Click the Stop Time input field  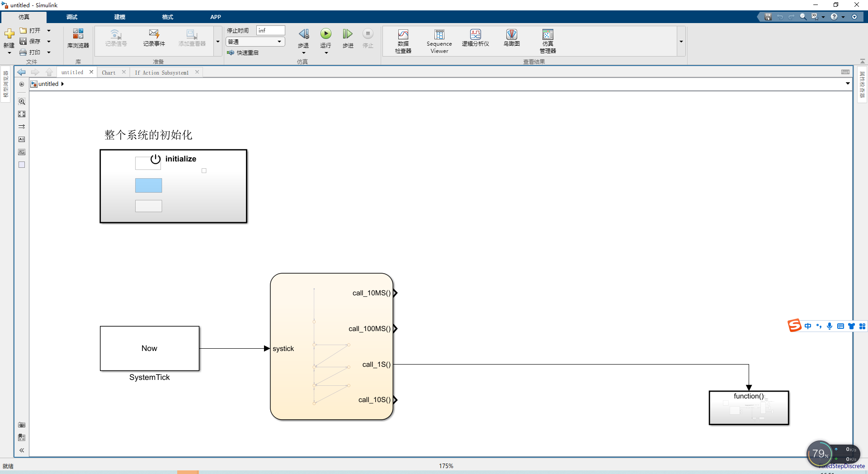pos(270,30)
